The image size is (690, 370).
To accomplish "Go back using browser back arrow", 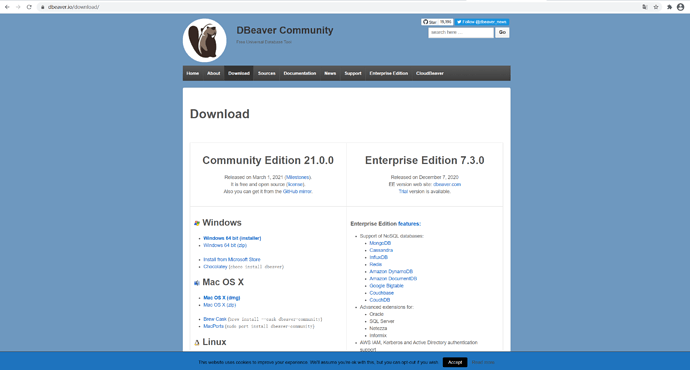I will [x=7, y=7].
